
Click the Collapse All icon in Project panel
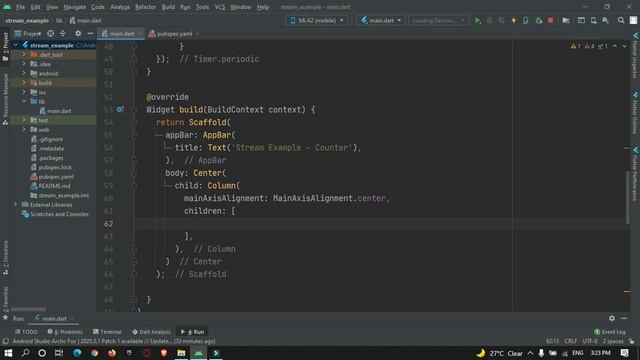click(63, 33)
